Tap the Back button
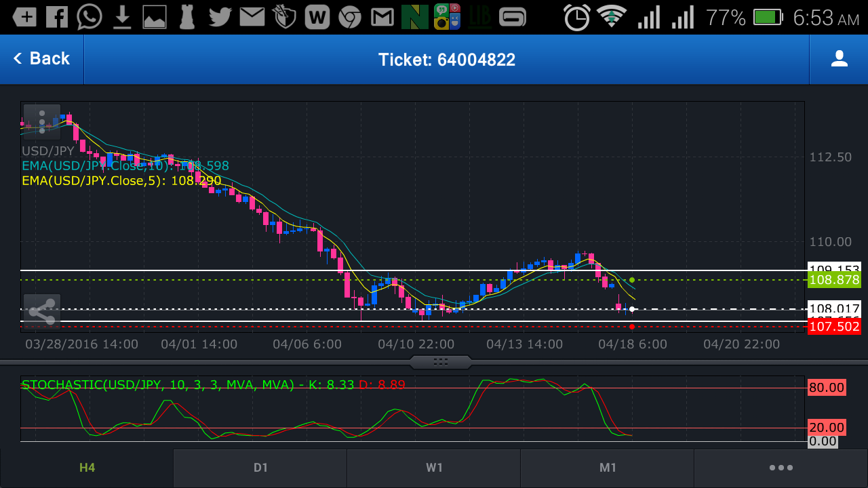 point(41,59)
